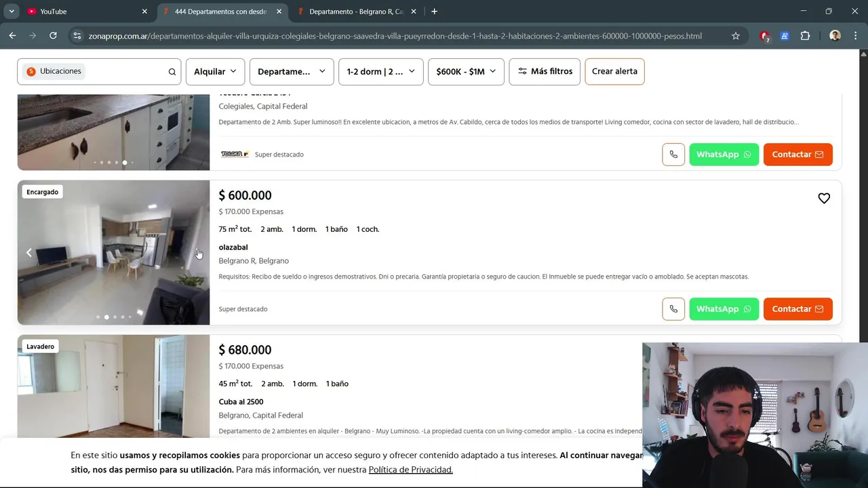
Task: Click Crear alerta button
Action: pos(614,71)
